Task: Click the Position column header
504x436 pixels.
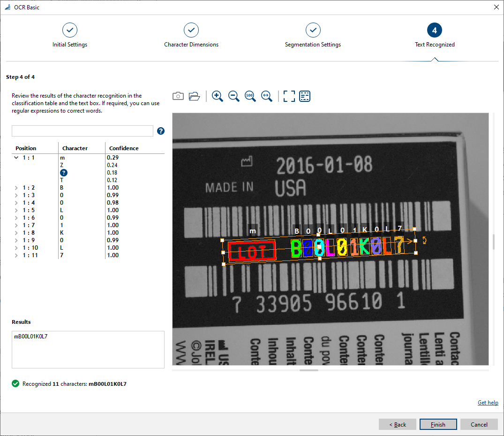Action: tap(26, 148)
